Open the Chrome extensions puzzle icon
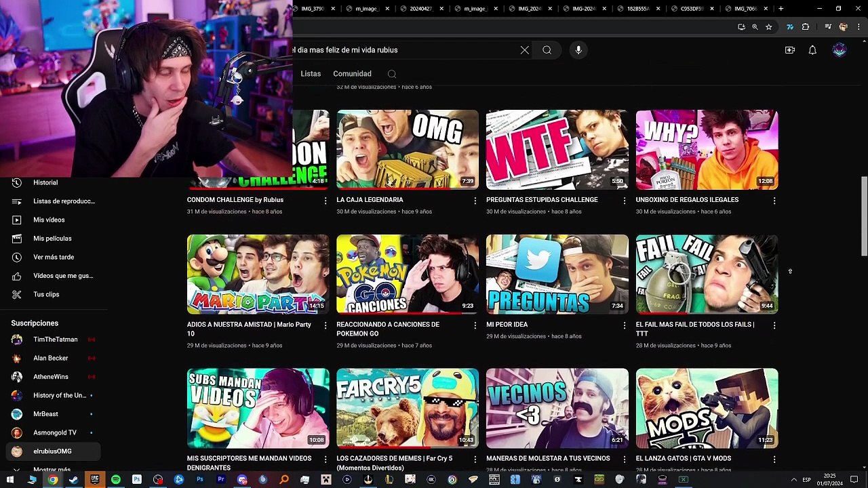Image resolution: width=868 pixels, height=488 pixels. 806,27
